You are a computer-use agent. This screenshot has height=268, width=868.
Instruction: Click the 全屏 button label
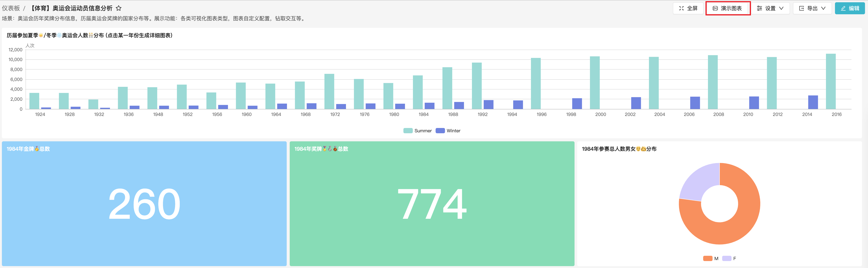tap(692, 8)
